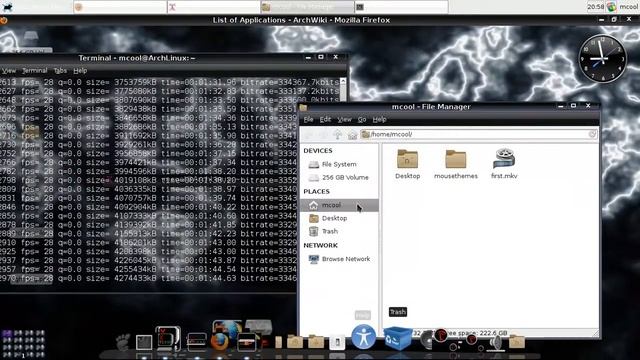
Task: Click the speaker volume dock icon
Action: 496,343
